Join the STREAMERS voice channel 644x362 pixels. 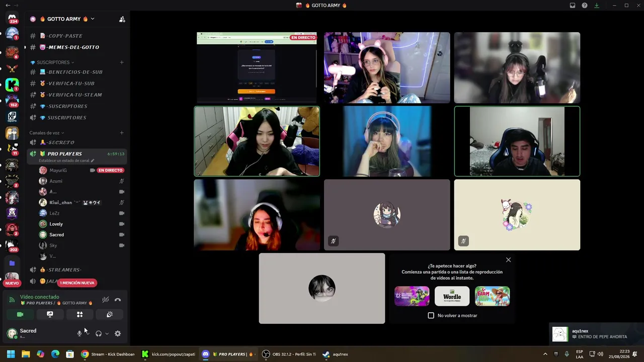click(x=76, y=270)
